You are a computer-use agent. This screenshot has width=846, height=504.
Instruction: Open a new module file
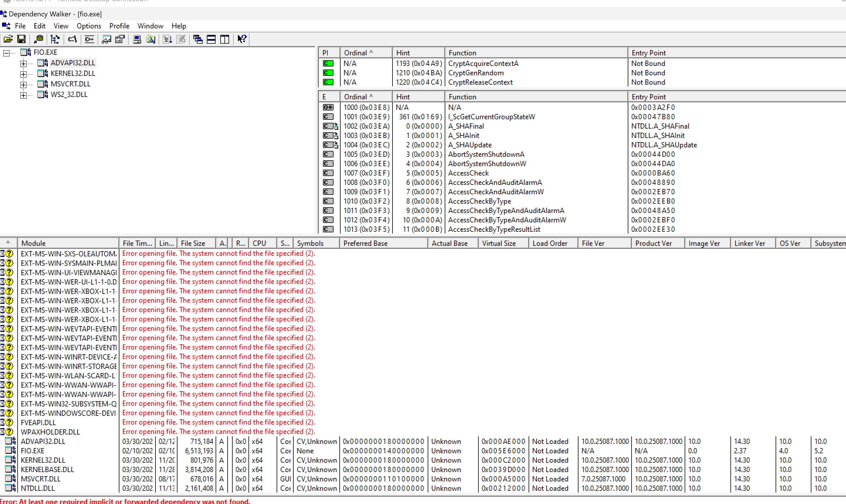click(x=7, y=39)
